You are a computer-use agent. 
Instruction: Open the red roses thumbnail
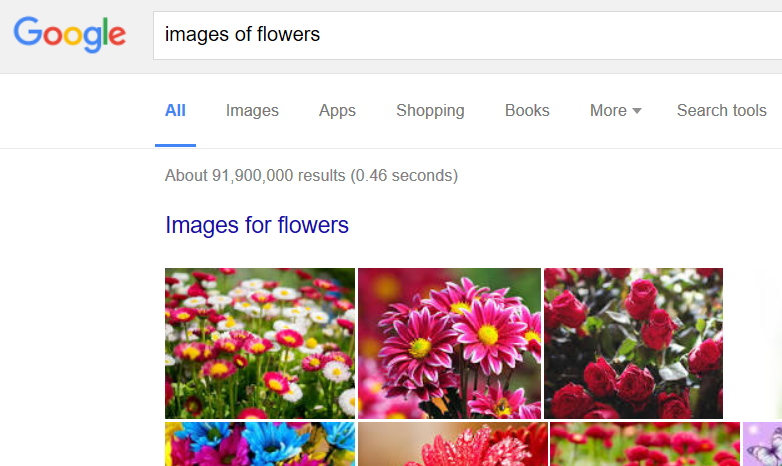tap(633, 343)
